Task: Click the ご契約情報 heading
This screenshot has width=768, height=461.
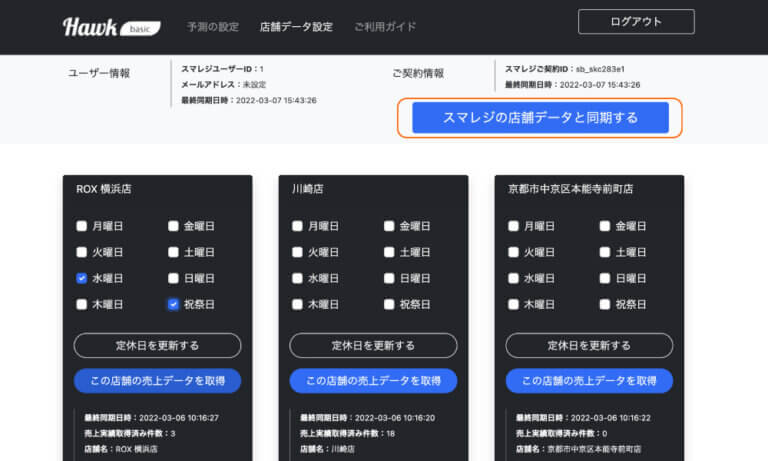Action: pyautogui.click(x=418, y=73)
